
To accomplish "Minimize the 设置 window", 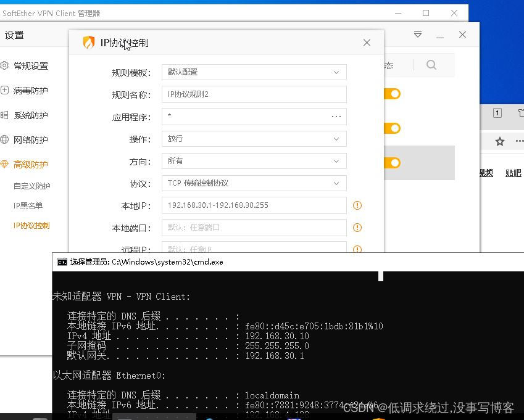I will click(440, 38).
